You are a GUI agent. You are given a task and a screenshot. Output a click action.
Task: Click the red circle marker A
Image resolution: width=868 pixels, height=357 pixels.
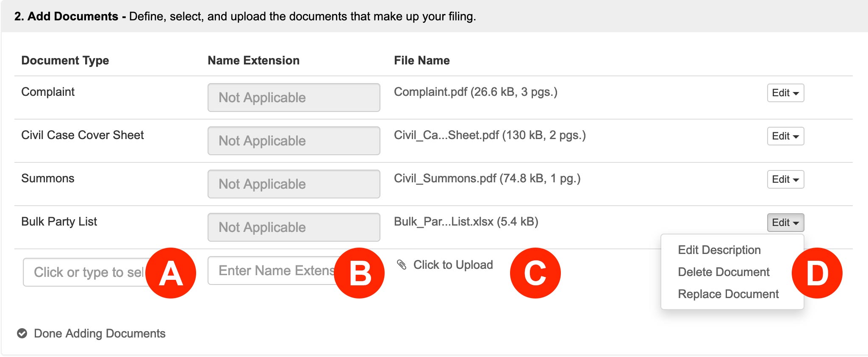coord(171,273)
